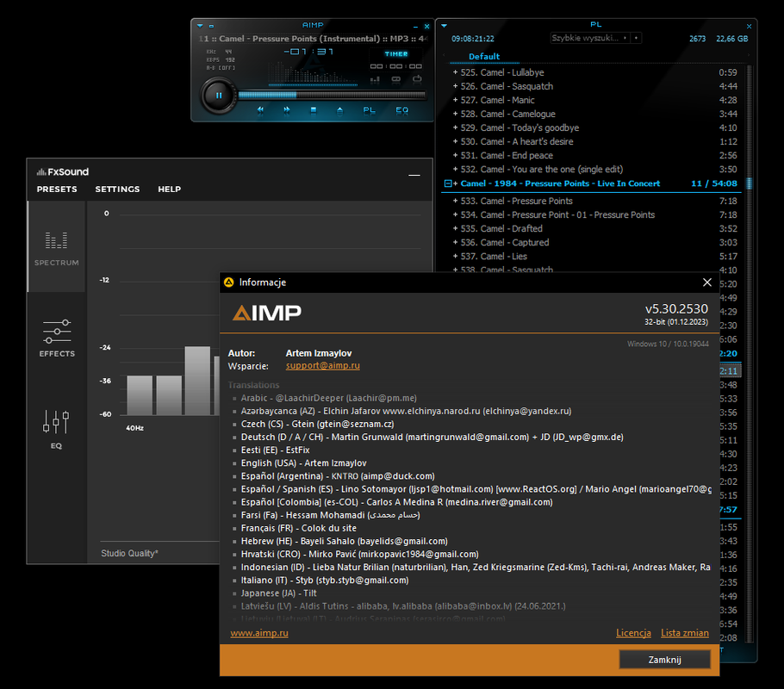Image resolution: width=784 pixels, height=689 pixels.
Task: Open the FxSound HELP menu
Action: pos(170,189)
